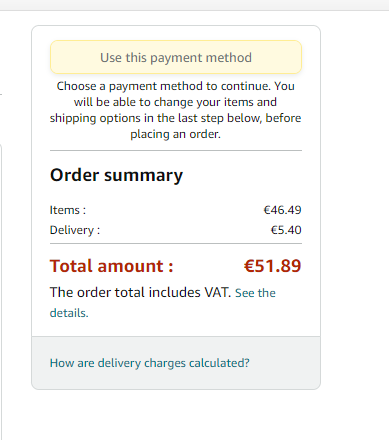Open the See the details VAT link
389x440 pixels.
tap(255, 293)
